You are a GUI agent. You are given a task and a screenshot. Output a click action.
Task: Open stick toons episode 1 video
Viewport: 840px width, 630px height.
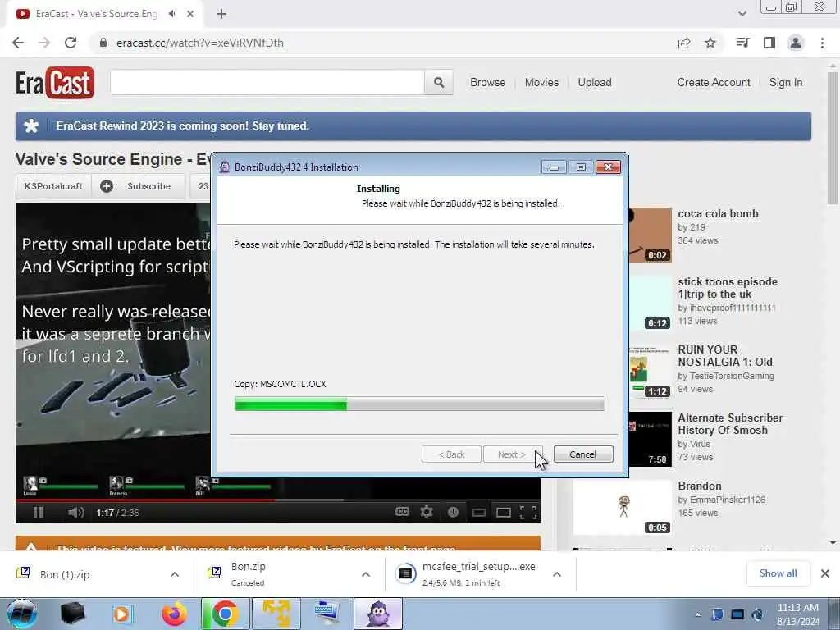click(728, 288)
